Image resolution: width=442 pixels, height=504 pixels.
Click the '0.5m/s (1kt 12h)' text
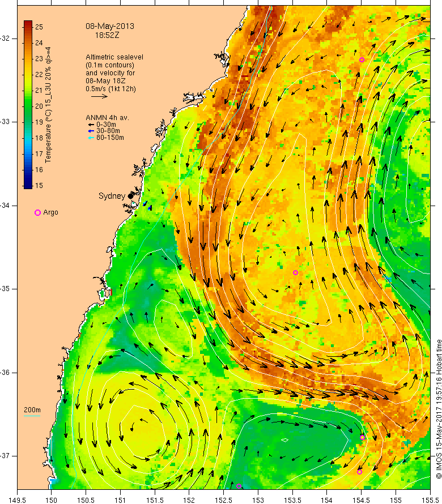click(110, 89)
